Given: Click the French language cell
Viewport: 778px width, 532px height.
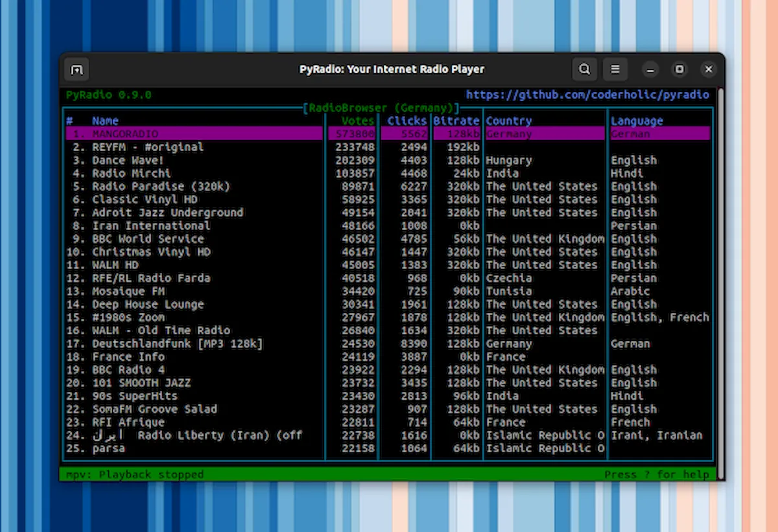Looking at the screenshot, I should pyautogui.click(x=630, y=422).
